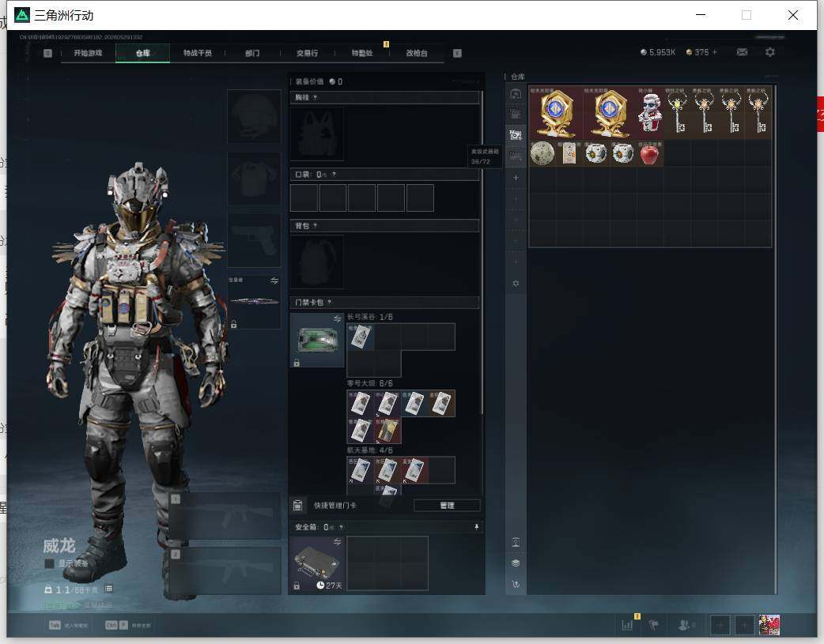Click the left arrow before 开始游戏
Screen dimensions: 824x644
point(47,53)
